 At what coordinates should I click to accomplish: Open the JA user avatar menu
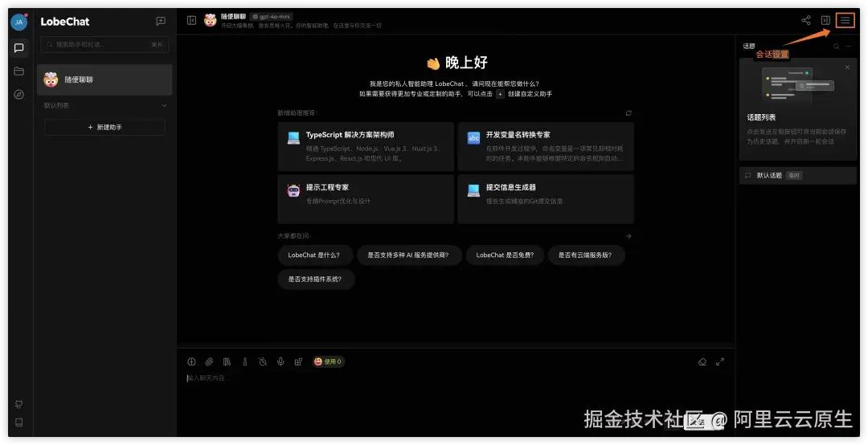(x=18, y=22)
